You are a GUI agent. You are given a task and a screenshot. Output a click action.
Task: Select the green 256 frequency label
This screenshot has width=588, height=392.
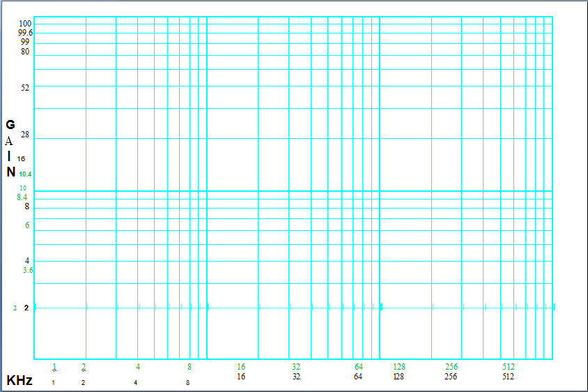pyautogui.click(x=451, y=367)
